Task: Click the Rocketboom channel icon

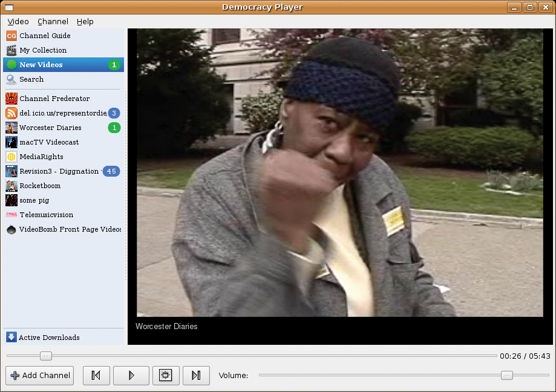Action: coord(11,186)
